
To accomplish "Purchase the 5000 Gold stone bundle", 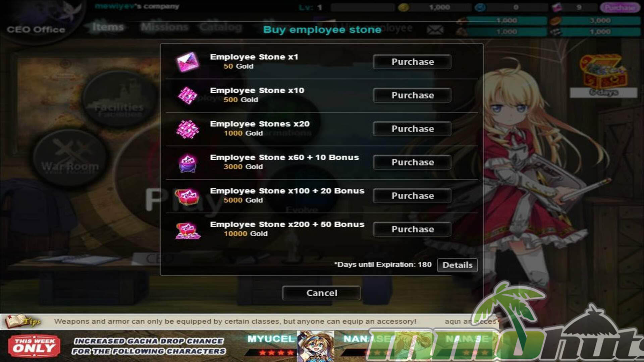I will (412, 196).
